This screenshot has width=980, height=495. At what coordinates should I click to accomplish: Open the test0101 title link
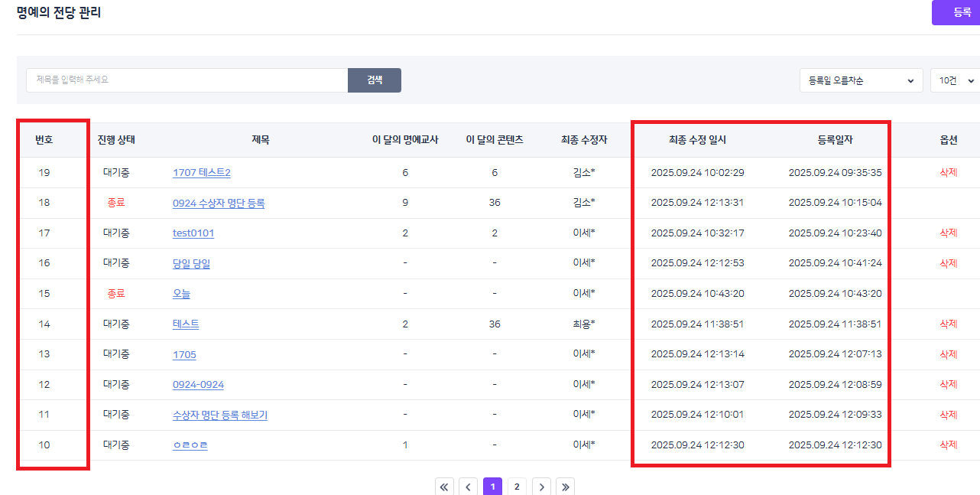coord(193,233)
